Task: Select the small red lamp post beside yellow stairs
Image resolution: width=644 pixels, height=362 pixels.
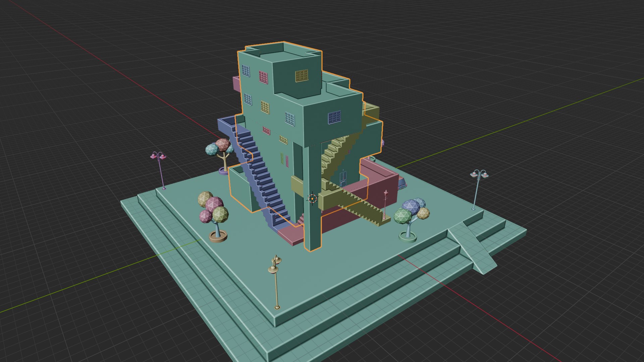Action: (x=385, y=205)
